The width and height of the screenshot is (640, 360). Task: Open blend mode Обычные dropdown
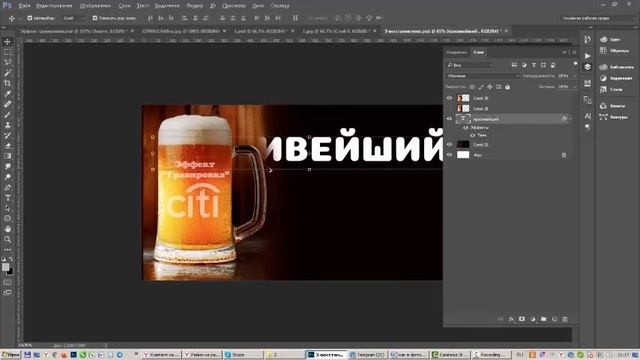tap(483, 76)
